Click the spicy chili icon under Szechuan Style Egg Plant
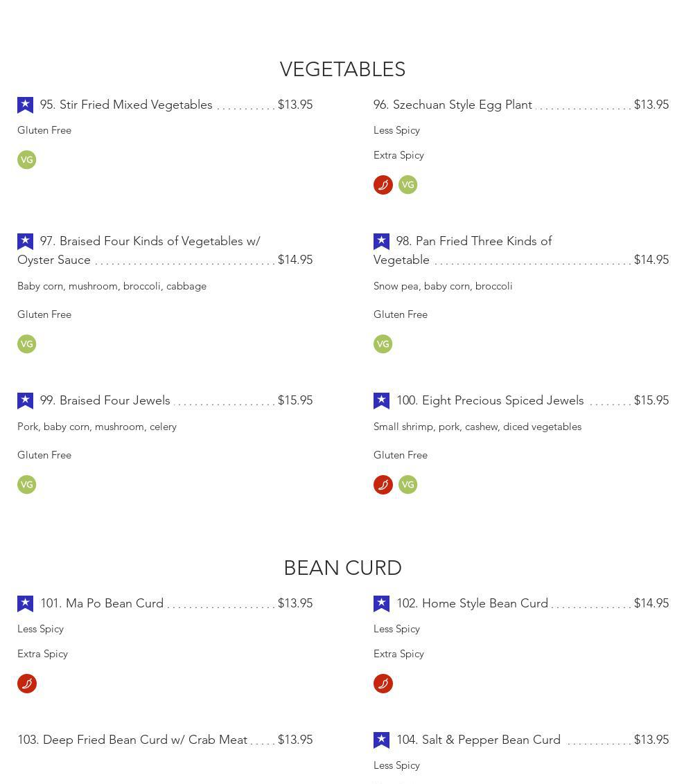The width and height of the screenshot is (675, 784). coord(383,185)
